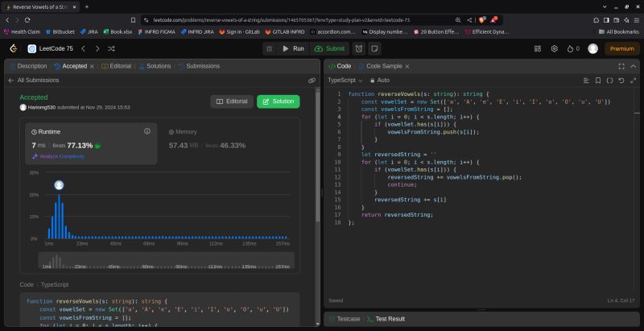Open the Solutions tab
The image size is (644, 331).
coord(155,66)
